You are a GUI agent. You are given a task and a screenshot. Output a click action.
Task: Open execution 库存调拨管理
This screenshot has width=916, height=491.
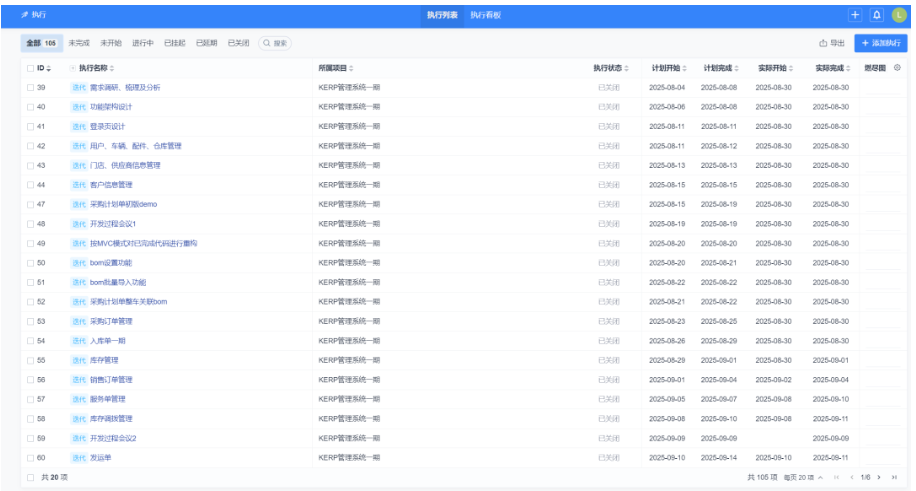pos(111,419)
